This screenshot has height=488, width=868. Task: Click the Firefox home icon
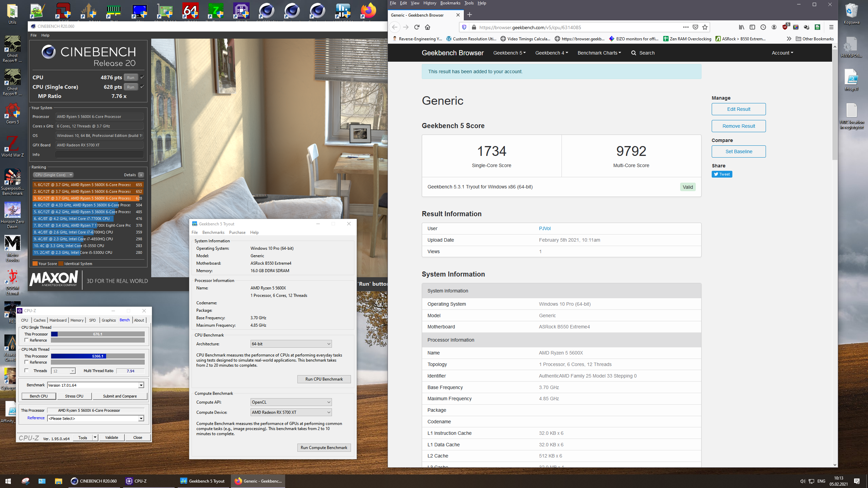(428, 27)
